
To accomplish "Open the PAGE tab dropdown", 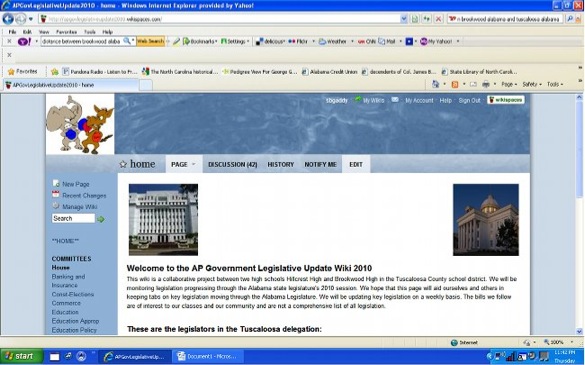I will (184, 164).
